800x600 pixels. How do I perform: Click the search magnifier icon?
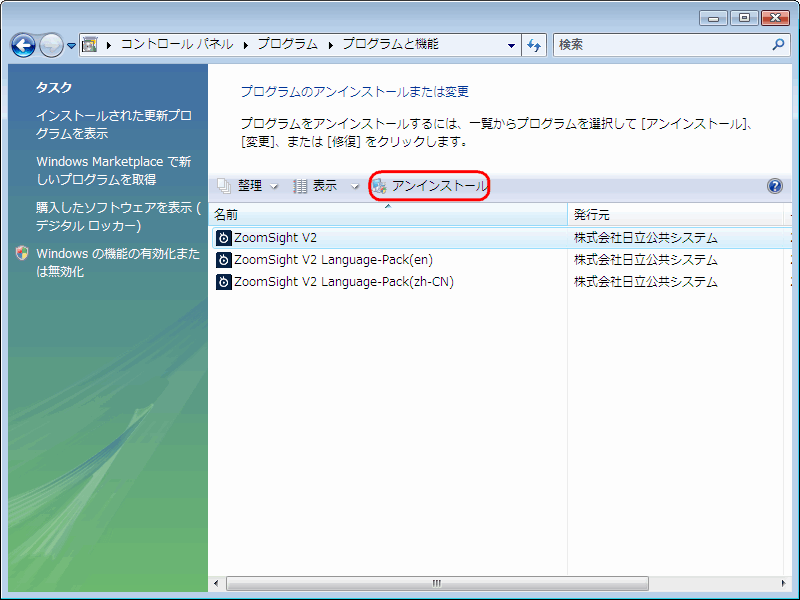(x=778, y=45)
